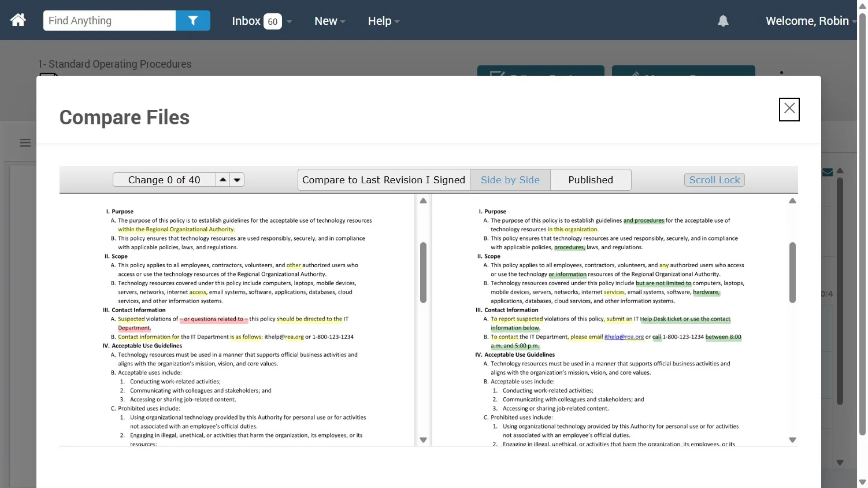
Task: Click in the Find Anything search box
Action: click(x=109, y=21)
